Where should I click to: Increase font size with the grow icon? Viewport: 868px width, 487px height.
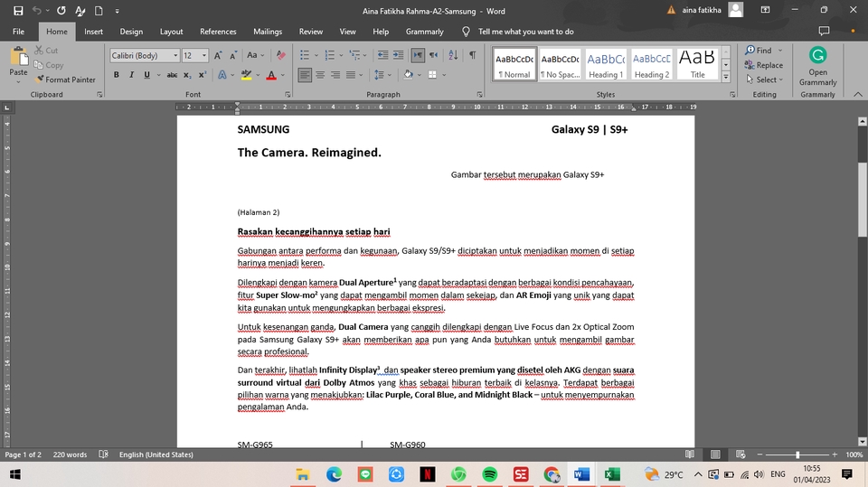coord(218,55)
